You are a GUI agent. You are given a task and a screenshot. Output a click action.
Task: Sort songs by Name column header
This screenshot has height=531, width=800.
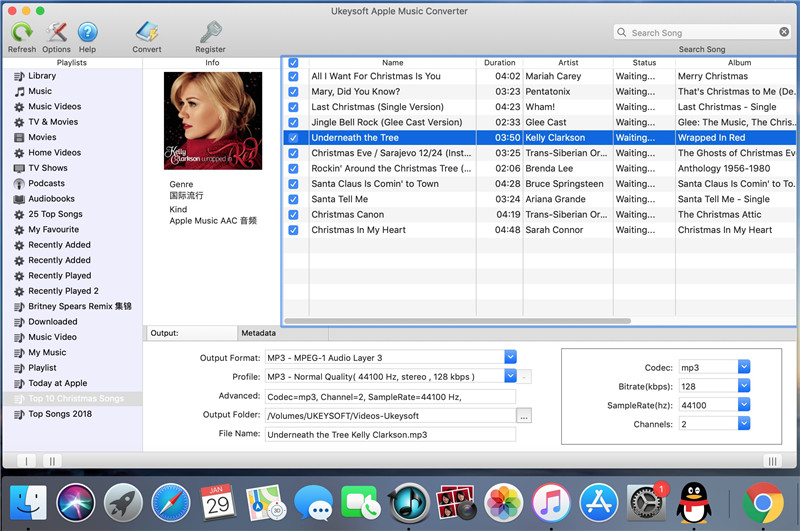(392, 63)
